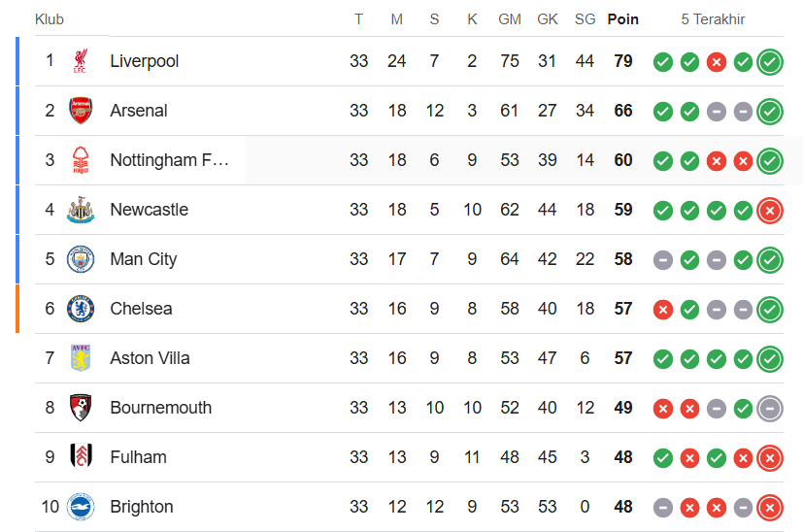Open Liverpool's most recent win result
Viewport: 803px width, 532px height.
pyautogui.click(x=770, y=62)
